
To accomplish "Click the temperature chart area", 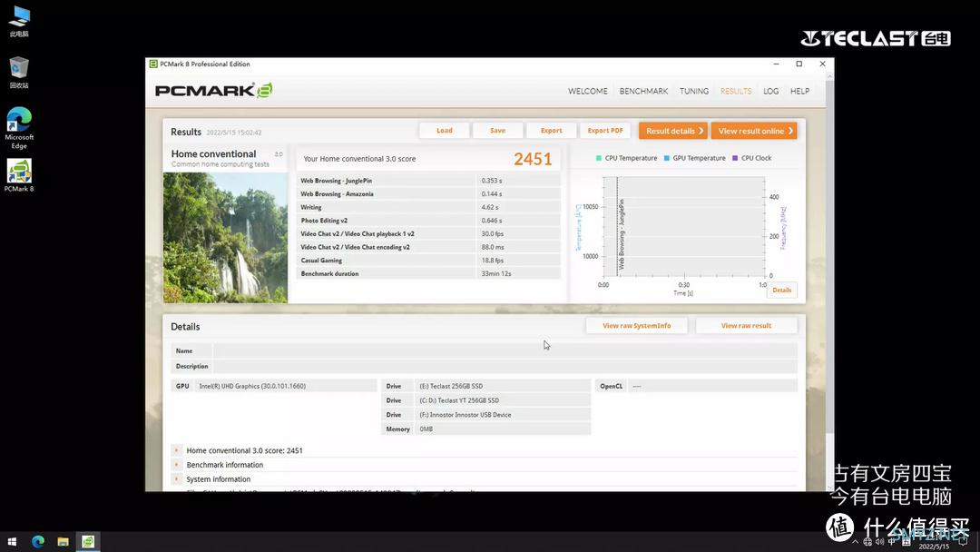I will [x=684, y=226].
